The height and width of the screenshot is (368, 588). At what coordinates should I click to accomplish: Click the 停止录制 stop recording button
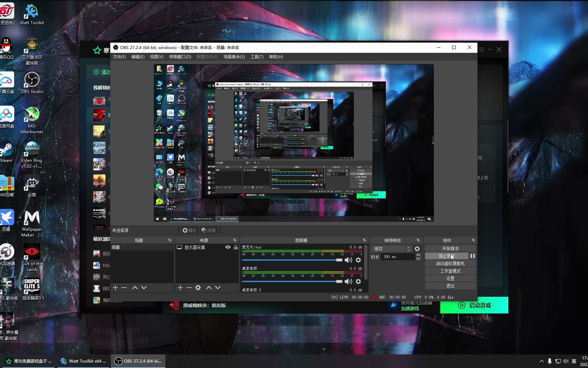coord(446,256)
